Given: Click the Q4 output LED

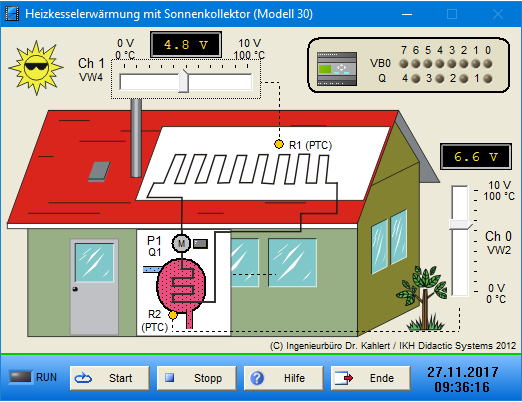Looking at the screenshot, I should tap(415, 79).
